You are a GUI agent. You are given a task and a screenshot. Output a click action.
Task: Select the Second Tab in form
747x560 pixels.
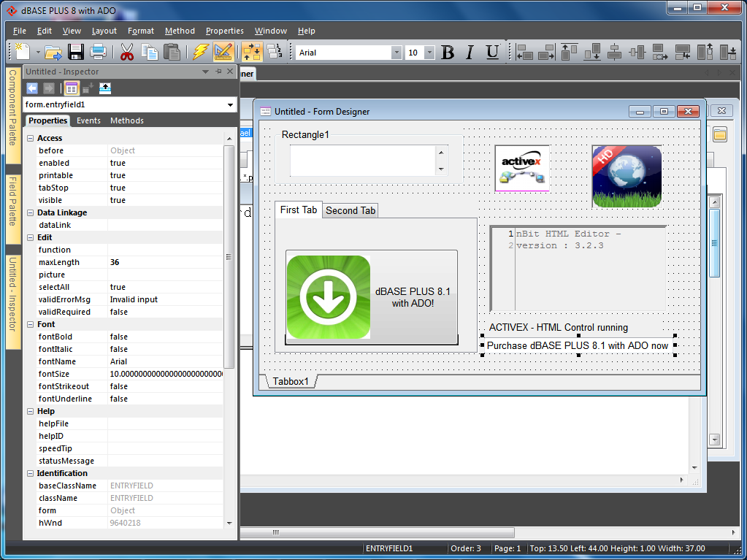coord(350,210)
